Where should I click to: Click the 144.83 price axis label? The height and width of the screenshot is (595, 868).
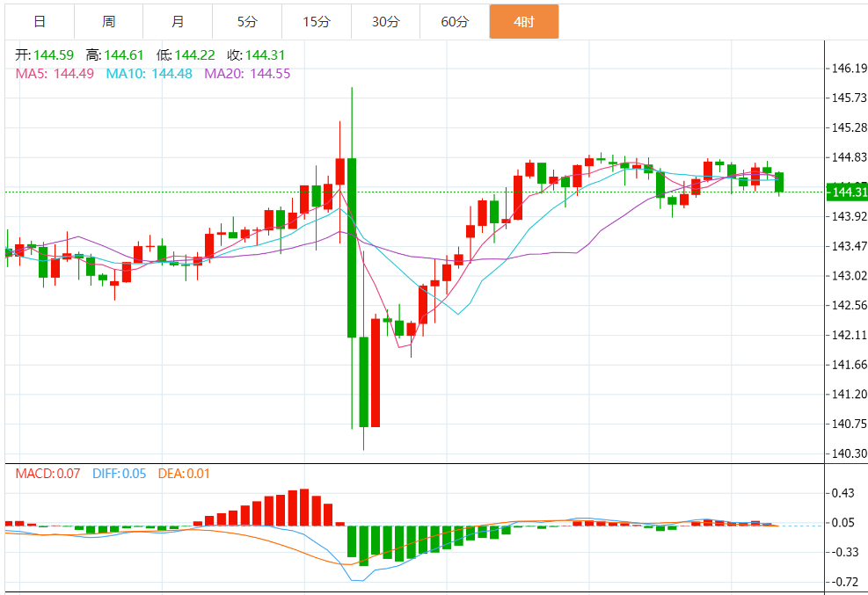pos(850,157)
